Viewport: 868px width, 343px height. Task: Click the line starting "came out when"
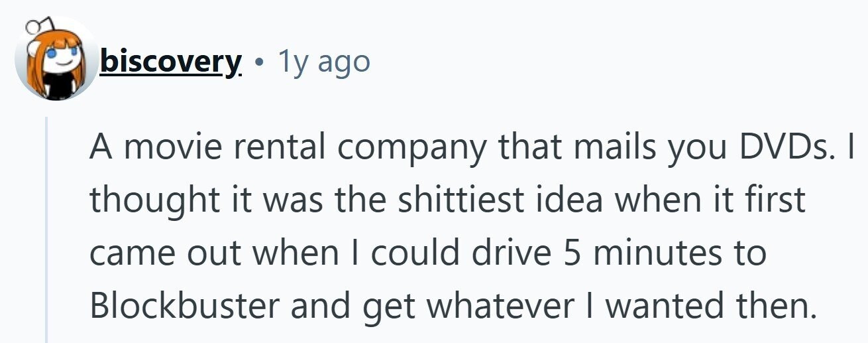[428, 253]
